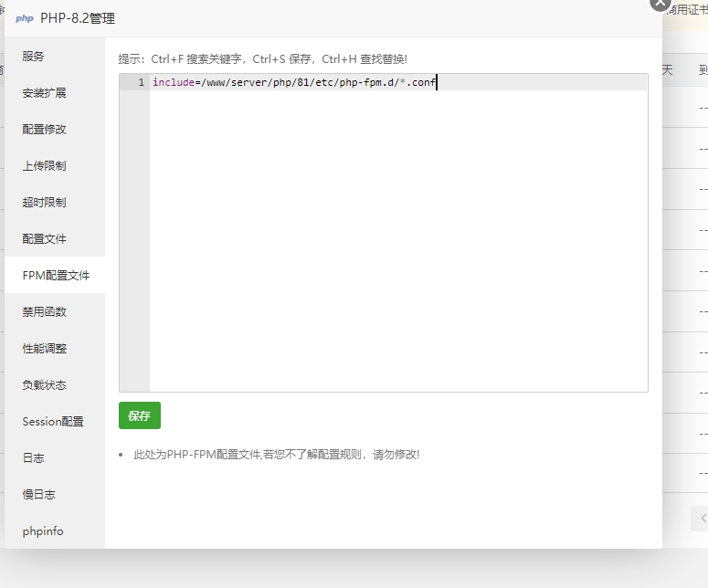Click the Ctrl+F 搜索关键字 hint text
Screen dimensions: 708x588
click(x=196, y=59)
